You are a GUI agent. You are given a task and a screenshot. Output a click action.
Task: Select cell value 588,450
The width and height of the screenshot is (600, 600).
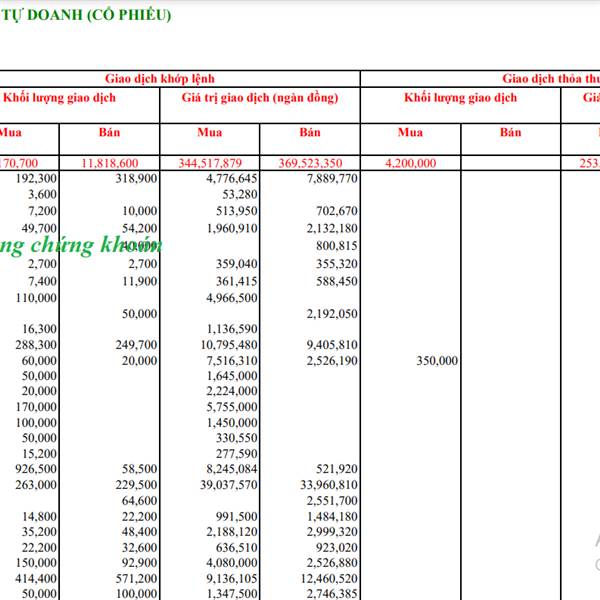tap(337, 281)
